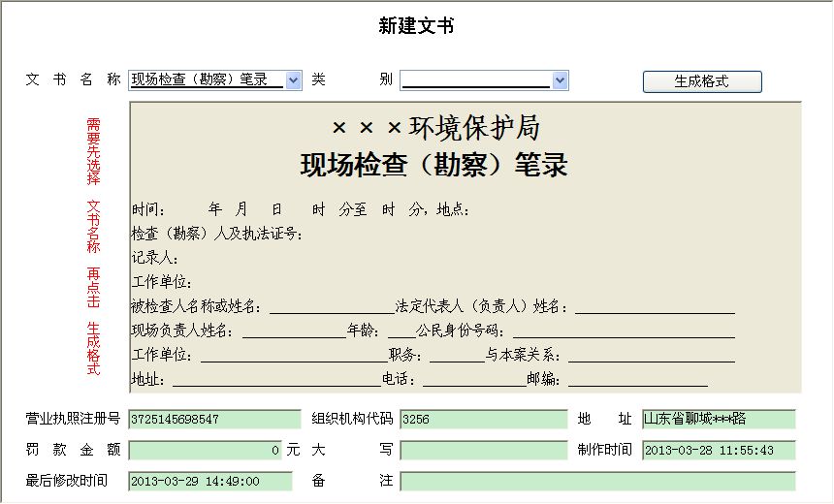
Task: Click the blank after 法定代表人（负责人）姓名
Action: pos(656,306)
